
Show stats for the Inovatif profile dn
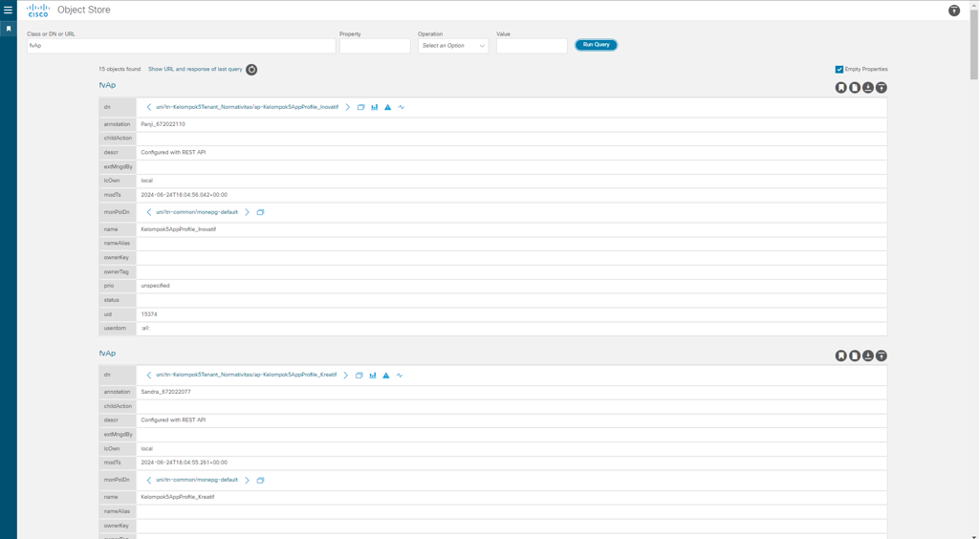pyautogui.click(x=375, y=107)
